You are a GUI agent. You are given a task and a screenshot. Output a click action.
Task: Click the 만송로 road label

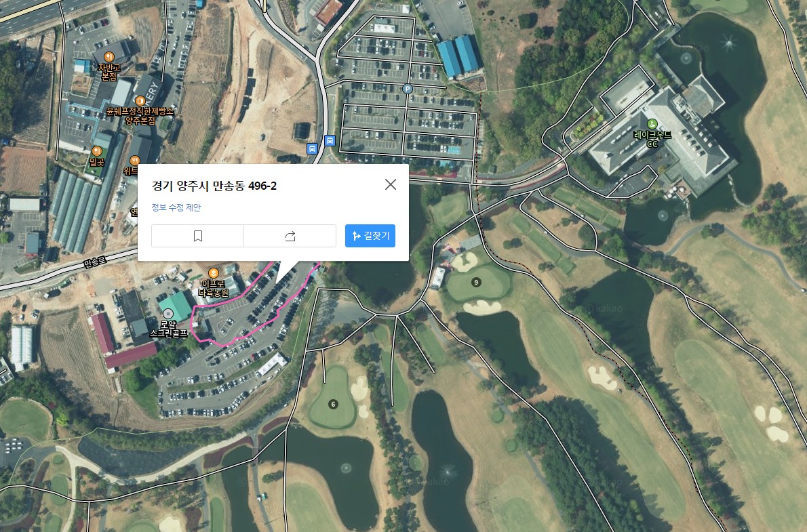[x=95, y=262]
